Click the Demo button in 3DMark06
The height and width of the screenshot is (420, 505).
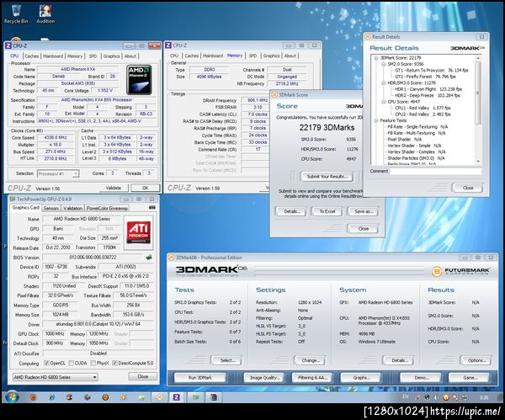pyautogui.click(x=421, y=377)
